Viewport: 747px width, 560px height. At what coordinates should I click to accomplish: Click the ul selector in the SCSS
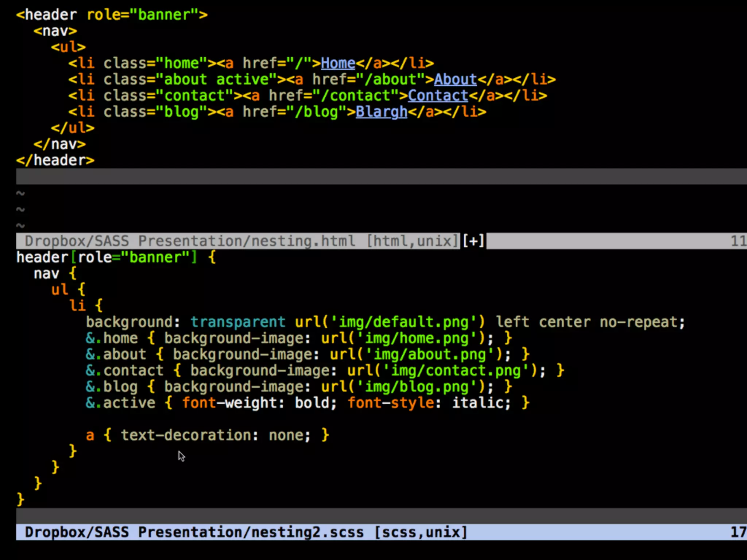point(59,290)
